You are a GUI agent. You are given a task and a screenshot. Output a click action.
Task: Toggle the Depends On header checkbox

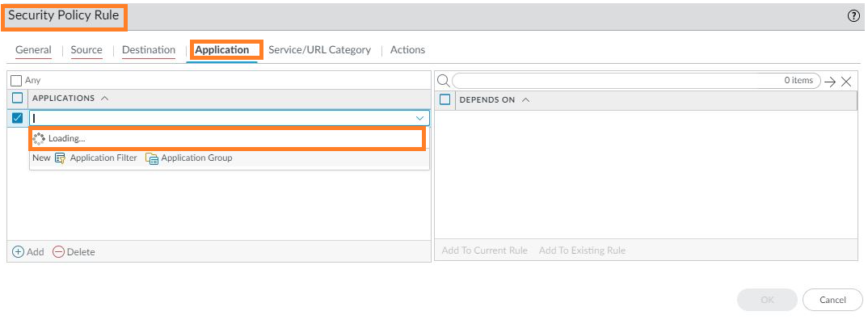(445, 100)
